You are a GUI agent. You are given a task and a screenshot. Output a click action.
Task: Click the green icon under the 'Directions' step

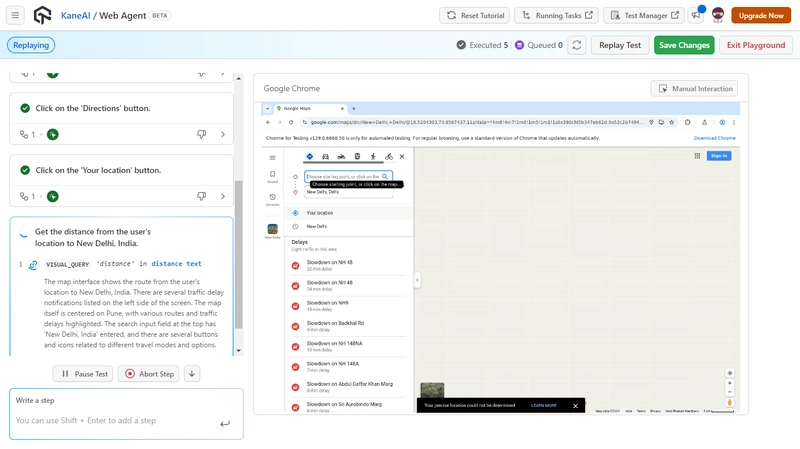tap(53, 134)
